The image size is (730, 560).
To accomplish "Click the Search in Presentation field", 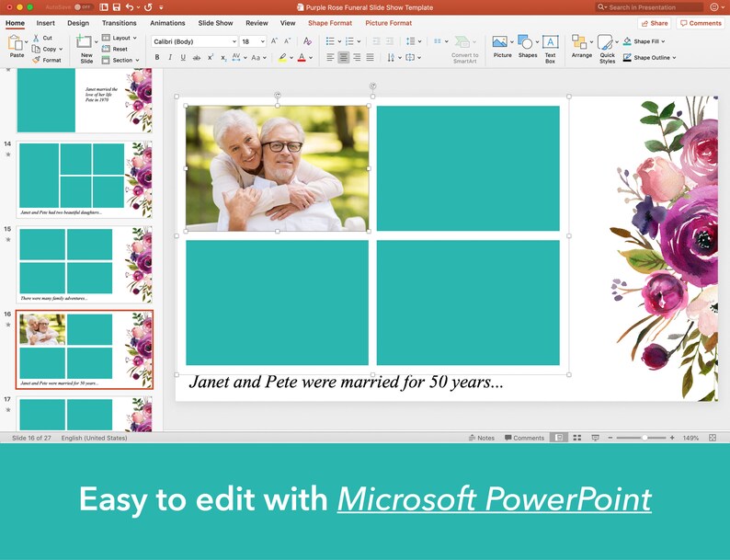I will tap(649, 7).
